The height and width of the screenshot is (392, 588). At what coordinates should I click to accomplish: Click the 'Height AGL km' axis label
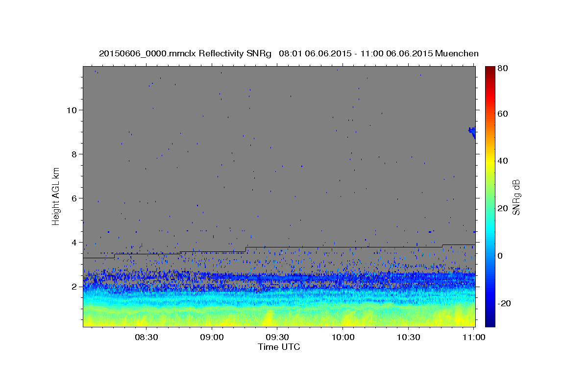[56, 196]
